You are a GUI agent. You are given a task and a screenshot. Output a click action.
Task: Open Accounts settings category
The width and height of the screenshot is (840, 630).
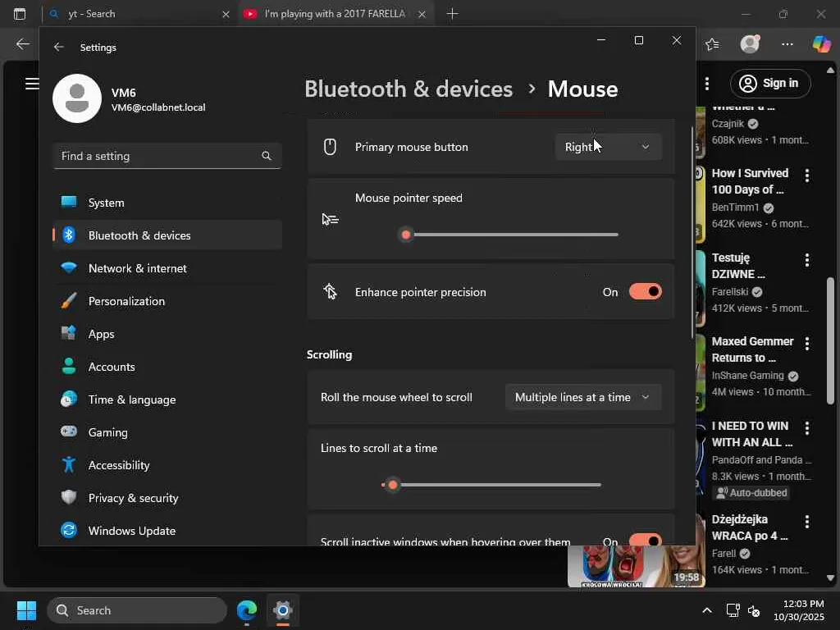(x=167, y=367)
